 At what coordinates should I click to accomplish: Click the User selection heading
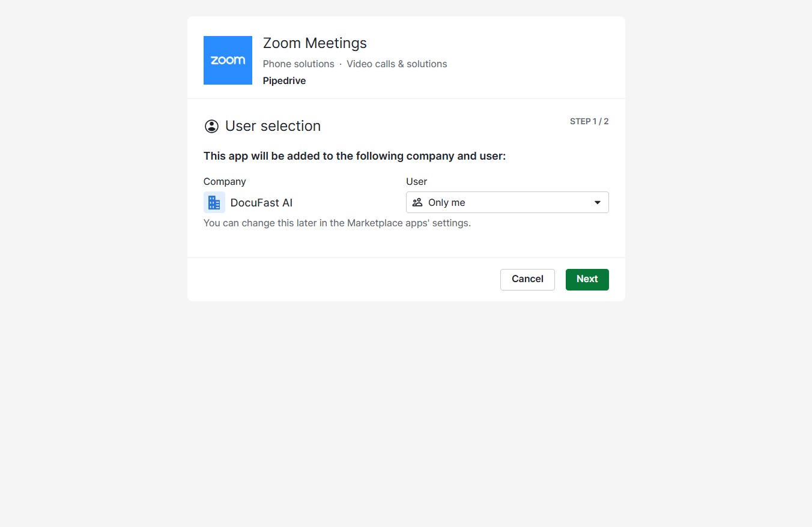tap(273, 126)
